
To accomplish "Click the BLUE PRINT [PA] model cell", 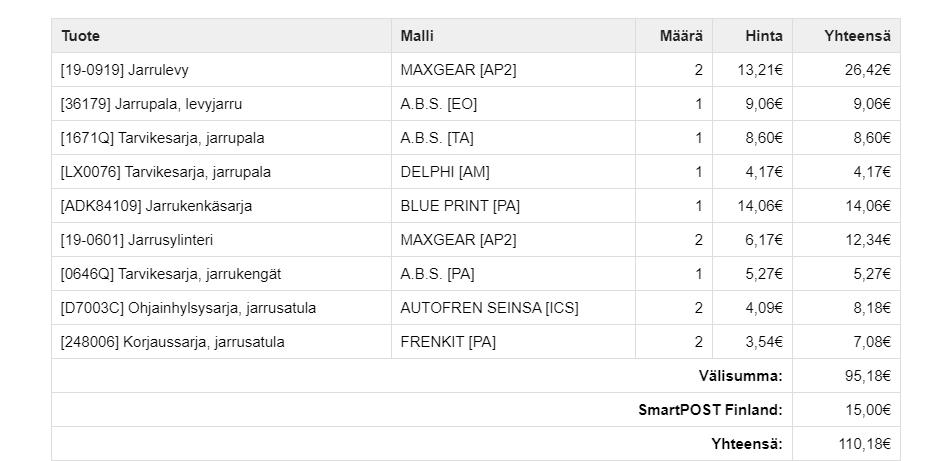I will pyautogui.click(x=460, y=206).
